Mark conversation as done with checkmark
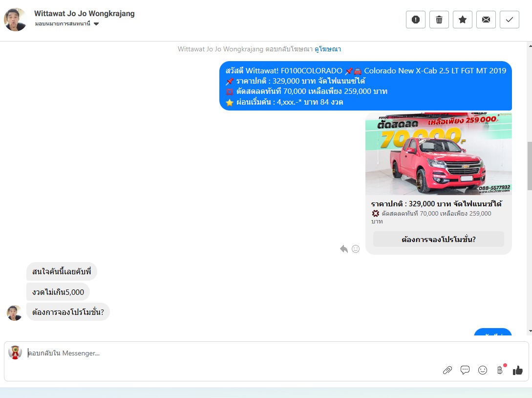The height and width of the screenshot is (398, 532). [x=509, y=20]
